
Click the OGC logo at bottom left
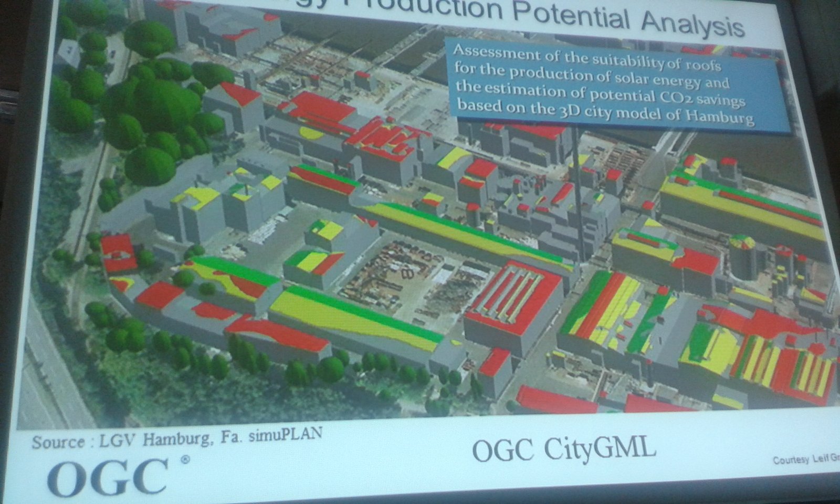pos(118,477)
